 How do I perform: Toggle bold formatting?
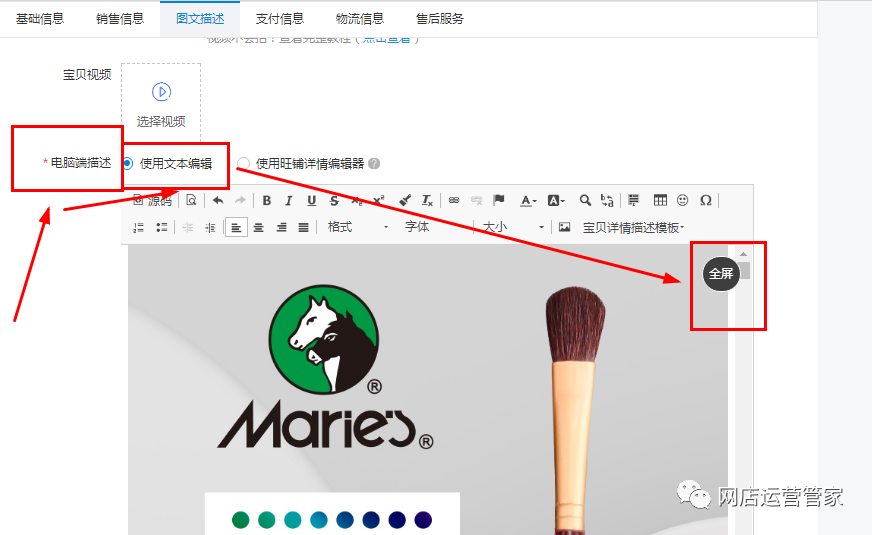[x=267, y=201]
